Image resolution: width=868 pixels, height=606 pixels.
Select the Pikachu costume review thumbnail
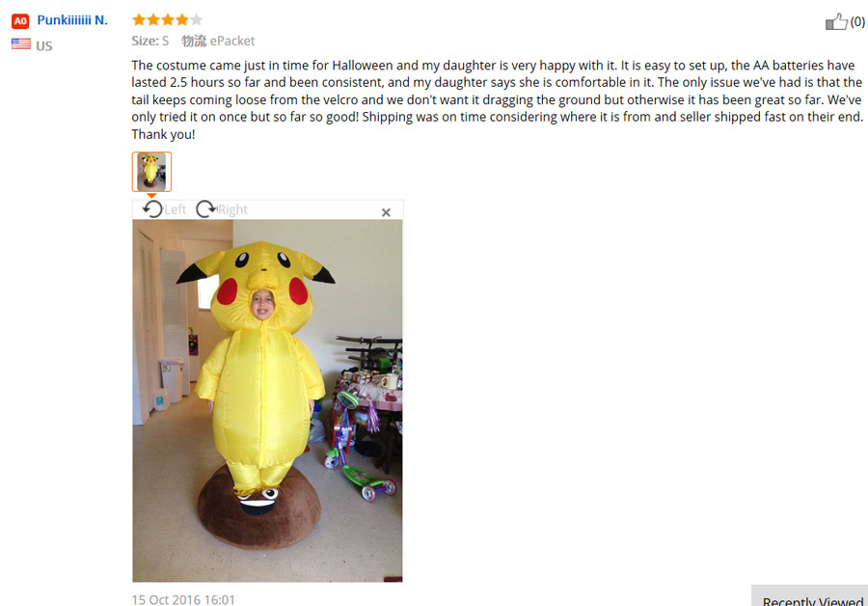pyautogui.click(x=151, y=172)
